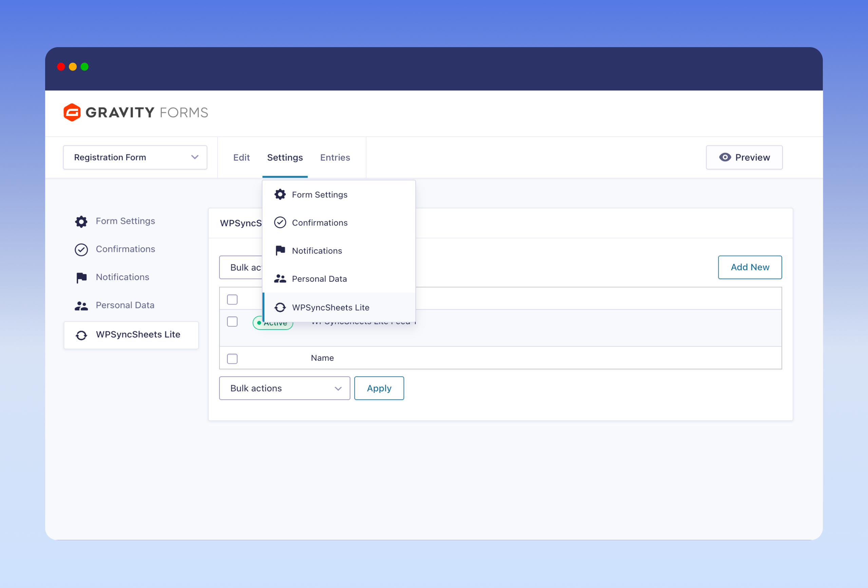The height and width of the screenshot is (588, 868).
Task: Click the Name column footer label
Action: (322, 358)
